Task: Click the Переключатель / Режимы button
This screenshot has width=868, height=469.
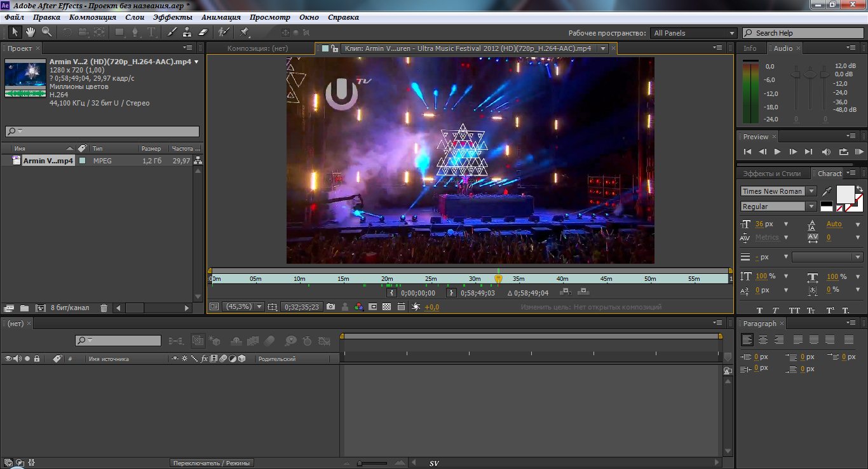Action: click(x=212, y=463)
